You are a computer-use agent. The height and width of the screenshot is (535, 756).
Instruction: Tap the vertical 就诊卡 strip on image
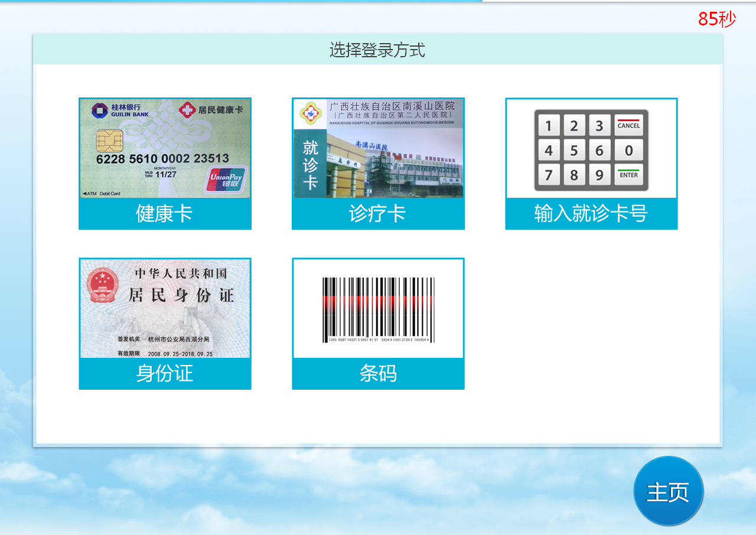pos(310,164)
